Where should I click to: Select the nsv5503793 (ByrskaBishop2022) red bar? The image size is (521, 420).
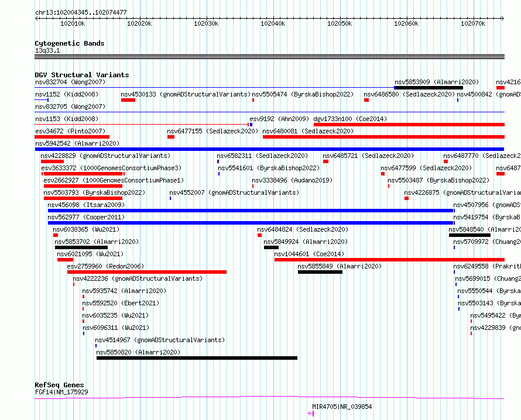(x=83, y=198)
